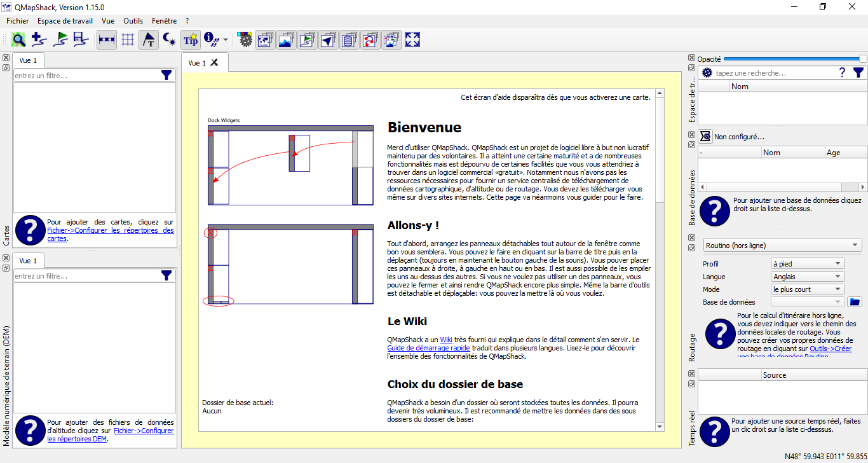The image size is (868, 463).
Task: Open the colored gear setup icon in toolbar
Action: 245,39
